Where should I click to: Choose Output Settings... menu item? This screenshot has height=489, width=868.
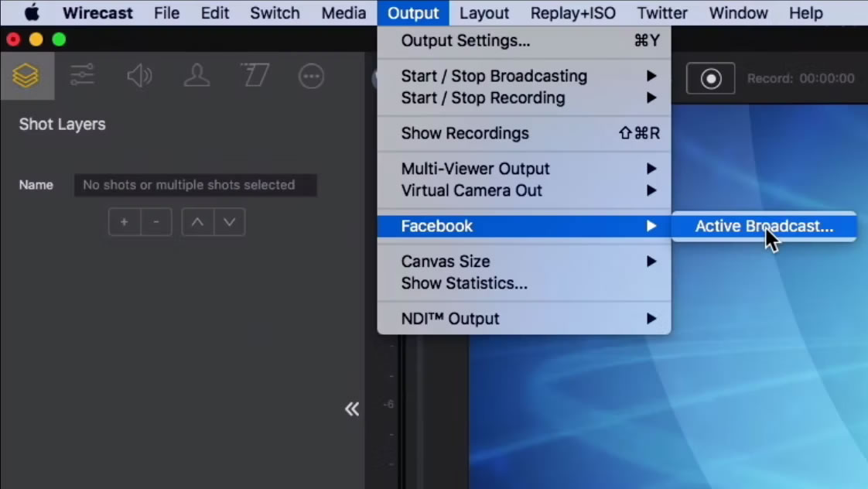pyautogui.click(x=524, y=40)
